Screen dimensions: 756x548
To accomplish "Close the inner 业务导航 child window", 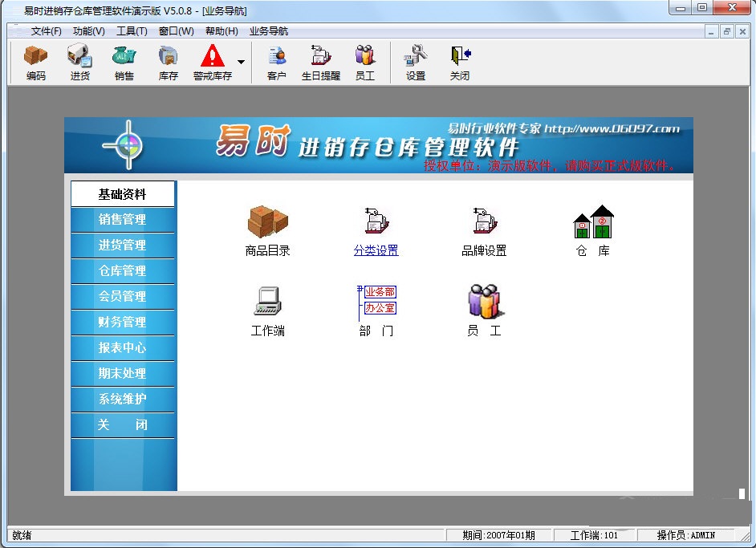I will coord(742,32).
